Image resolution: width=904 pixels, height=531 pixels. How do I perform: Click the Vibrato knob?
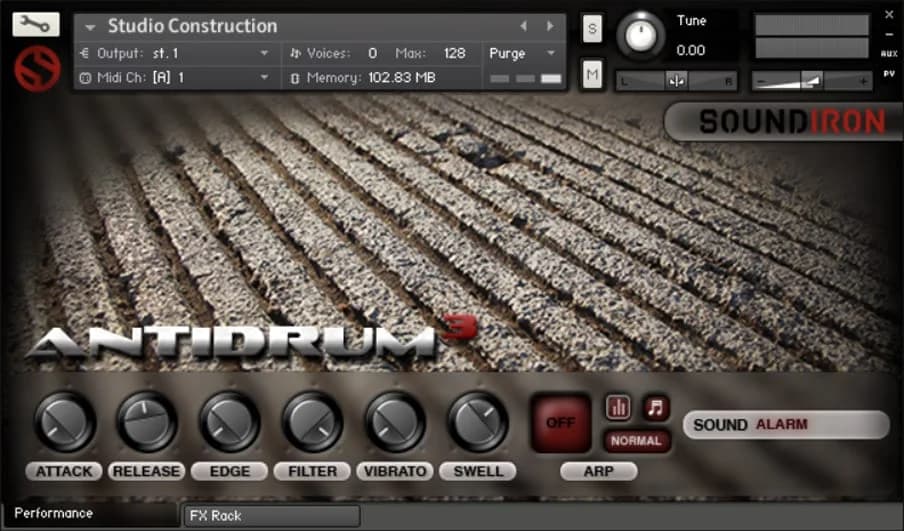[x=396, y=422]
